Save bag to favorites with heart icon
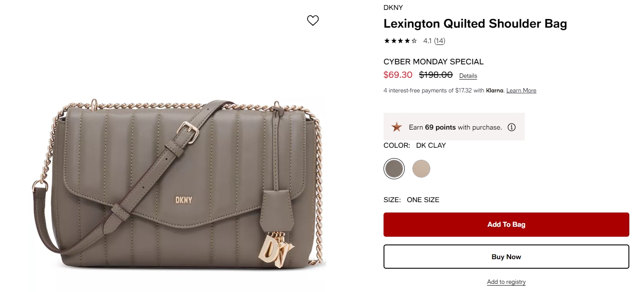 313,20
